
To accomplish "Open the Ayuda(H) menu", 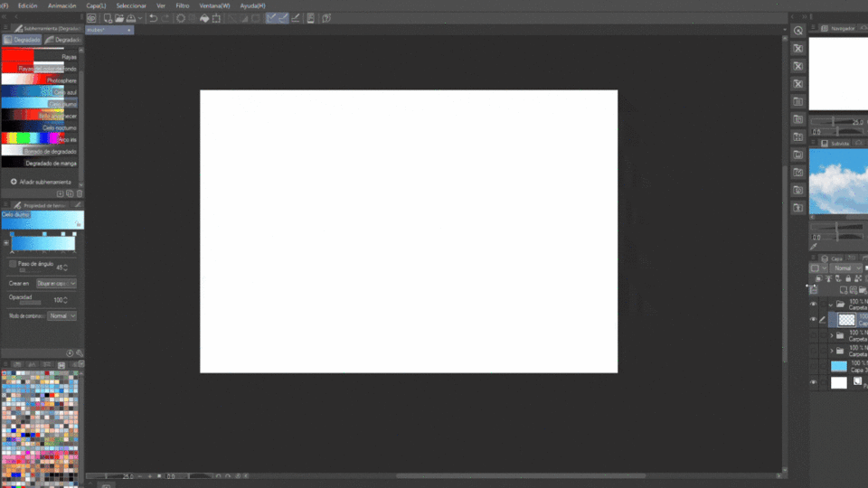I will point(252,5).
